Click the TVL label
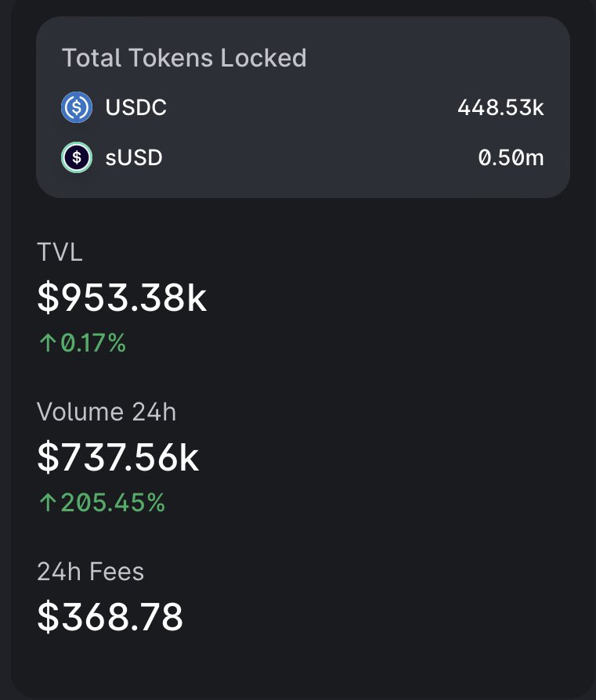Image resolution: width=596 pixels, height=700 pixels. (x=60, y=252)
